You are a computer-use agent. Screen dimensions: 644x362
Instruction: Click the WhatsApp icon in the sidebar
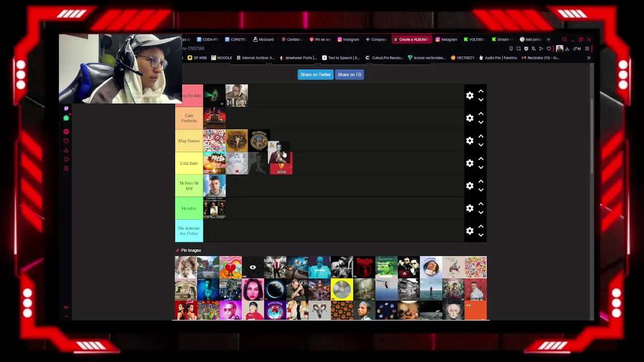(66, 118)
